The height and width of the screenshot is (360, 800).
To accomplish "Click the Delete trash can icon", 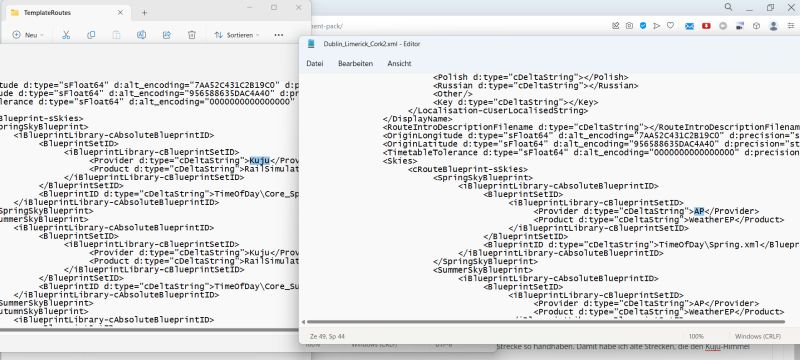I will [x=191, y=35].
